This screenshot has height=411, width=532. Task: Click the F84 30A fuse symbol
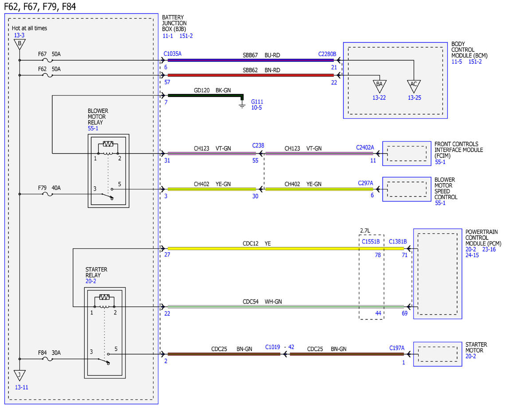point(47,359)
